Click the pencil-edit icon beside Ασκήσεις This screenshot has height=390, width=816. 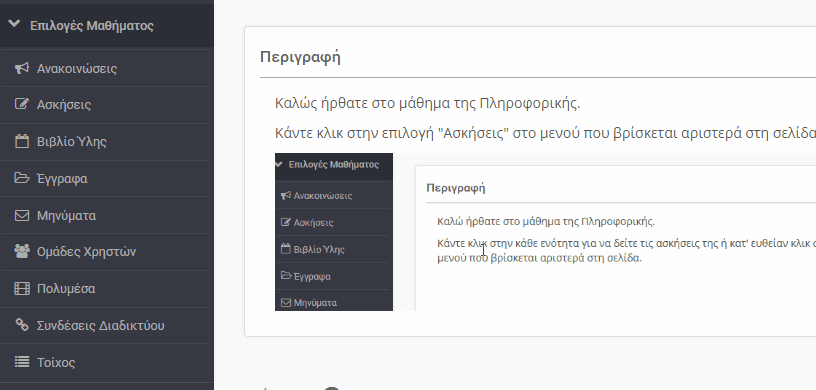tap(21, 104)
